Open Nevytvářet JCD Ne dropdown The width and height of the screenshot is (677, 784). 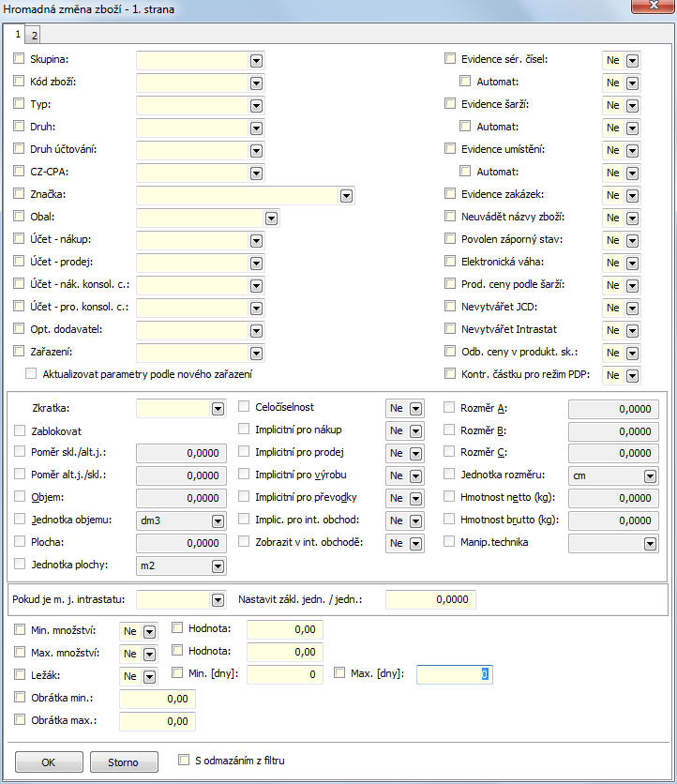[x=633, y=308]
